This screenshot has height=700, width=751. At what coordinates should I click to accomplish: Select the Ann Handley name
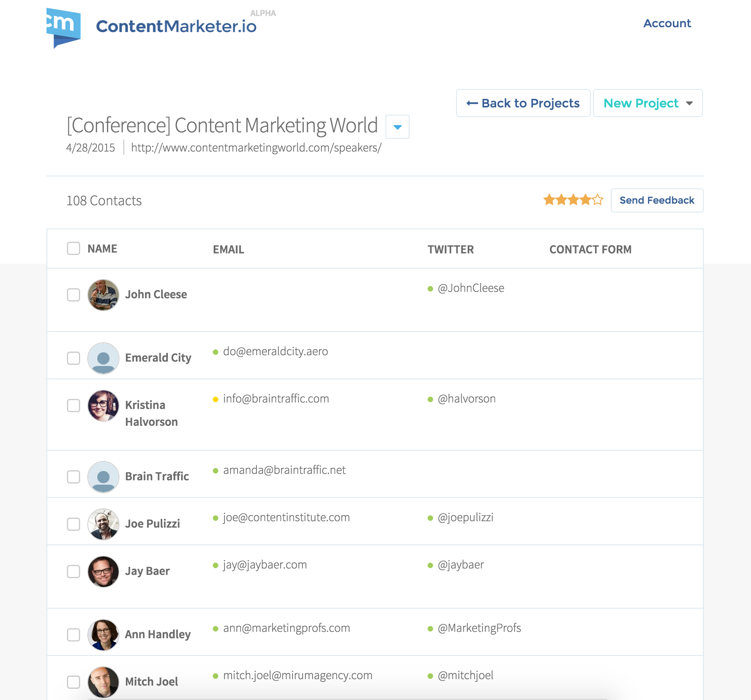[x=158, y=634]
